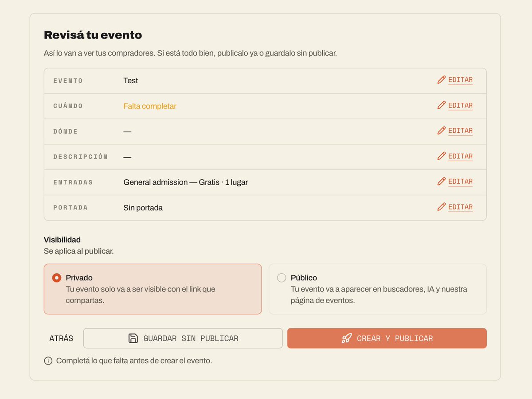The height and width of the screenshot is (399, 532).
Task: Select the Público radio button
Action: [x=282, y=278]
